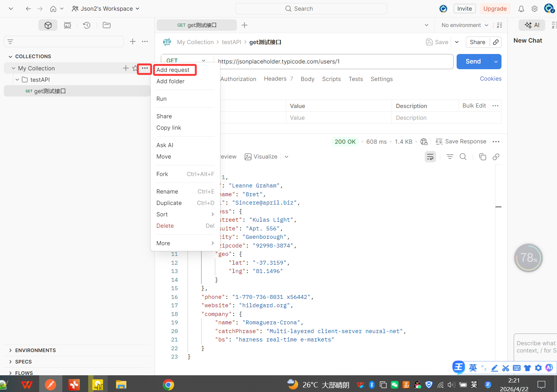The image size is (557, 392).
Task: Open the Collections sidebar icon
Action: point(48,25)
